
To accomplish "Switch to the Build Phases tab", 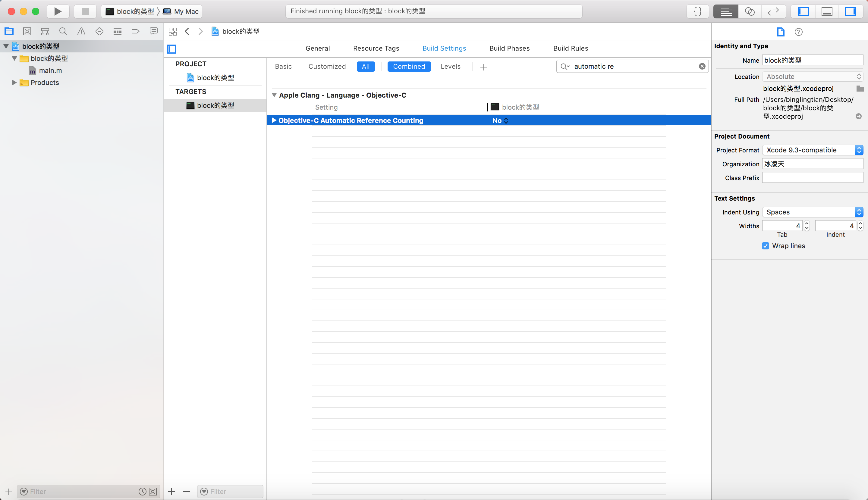I will pos(509,48).
